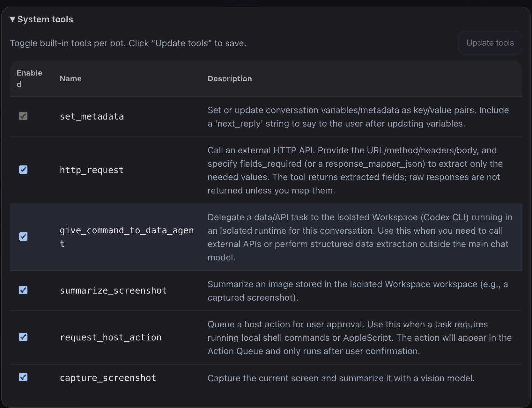
Task: Disable the http_request tool
Action: [x=23, y=169]
